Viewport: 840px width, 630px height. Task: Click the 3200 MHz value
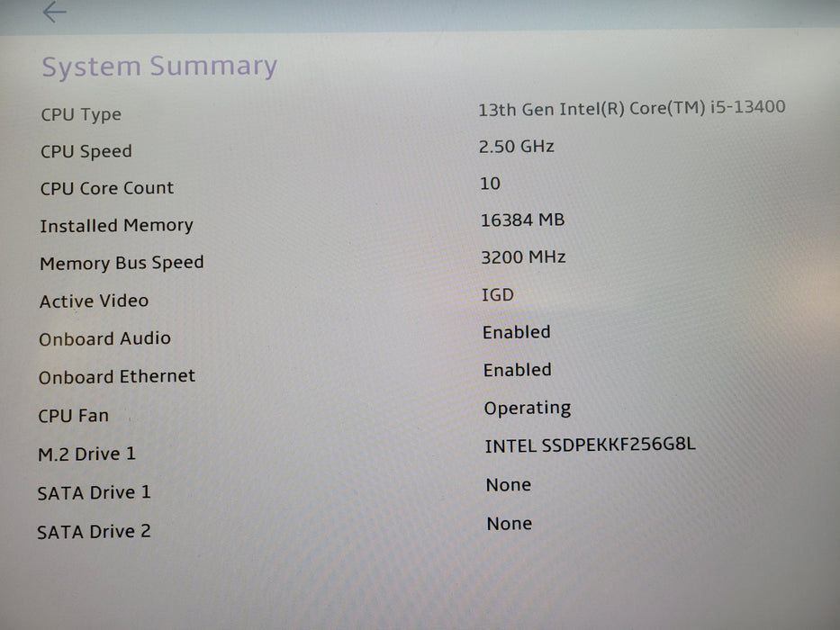[x=523, y=257]
